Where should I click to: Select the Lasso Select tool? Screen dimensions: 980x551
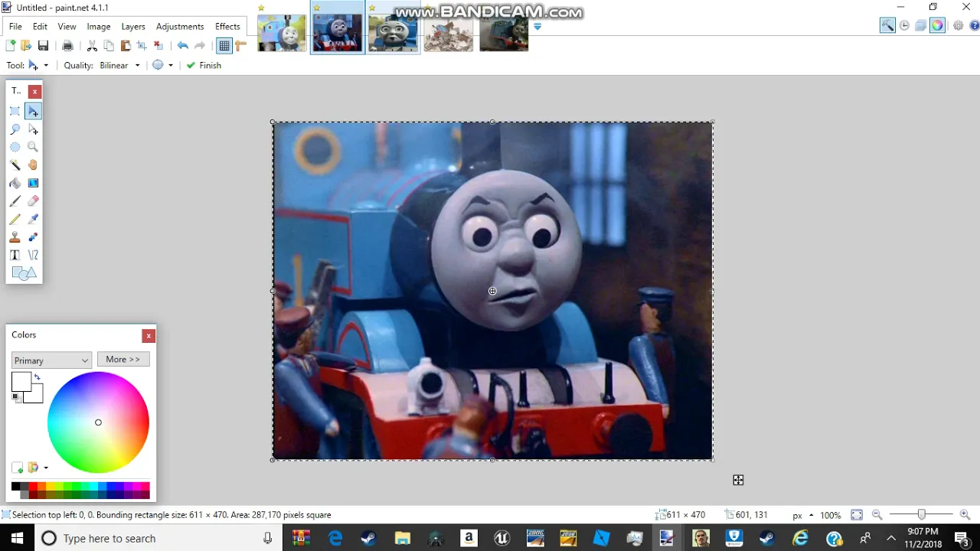point(15,129)
